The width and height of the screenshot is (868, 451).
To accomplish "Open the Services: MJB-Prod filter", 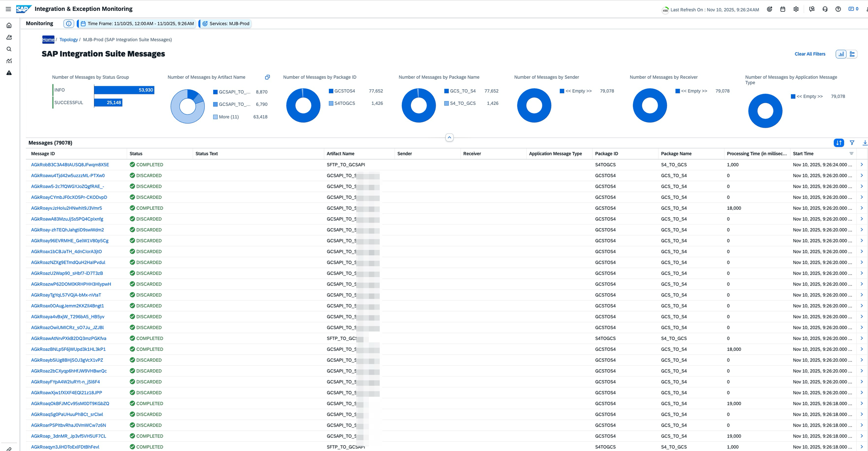I will coord(226,24).
